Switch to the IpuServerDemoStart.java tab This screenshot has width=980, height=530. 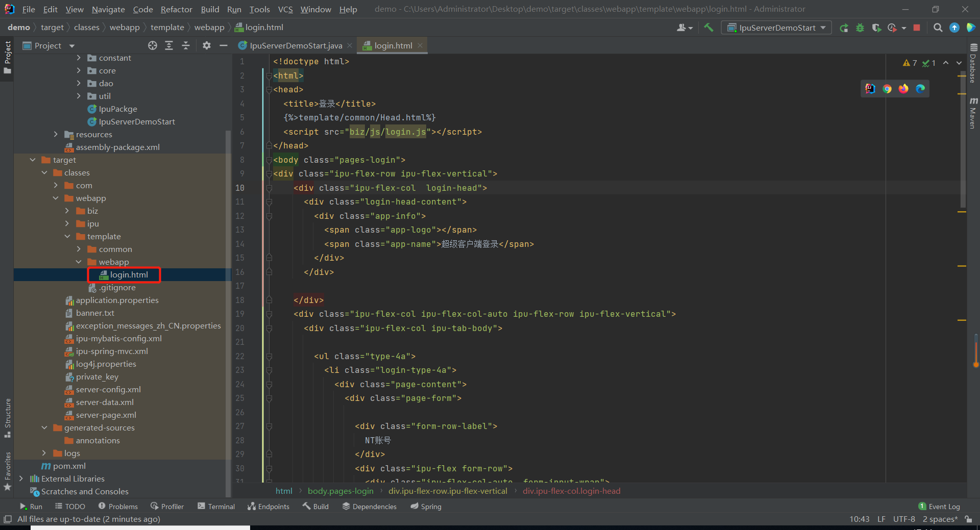tap(295, 45)
